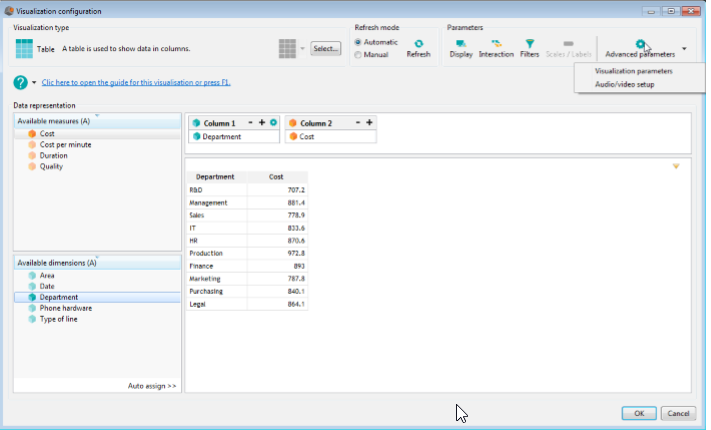Click the Area dimension icon

pos(32,275)
